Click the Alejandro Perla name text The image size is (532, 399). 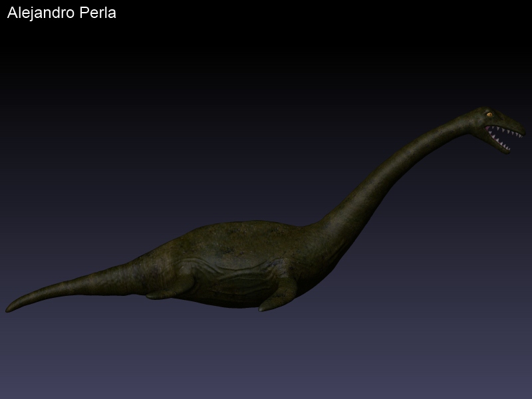click(61, 13)
